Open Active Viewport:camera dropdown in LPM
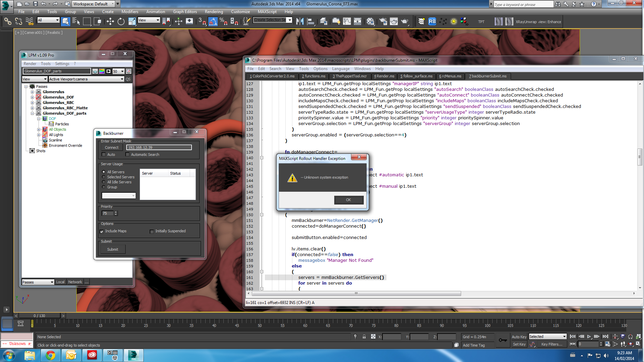This screenshot has height=362, width=644. (86, 79)
